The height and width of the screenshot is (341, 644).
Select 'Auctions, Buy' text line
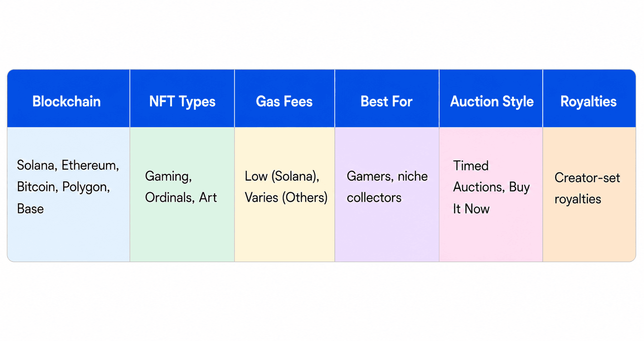(x=491, y=187)
